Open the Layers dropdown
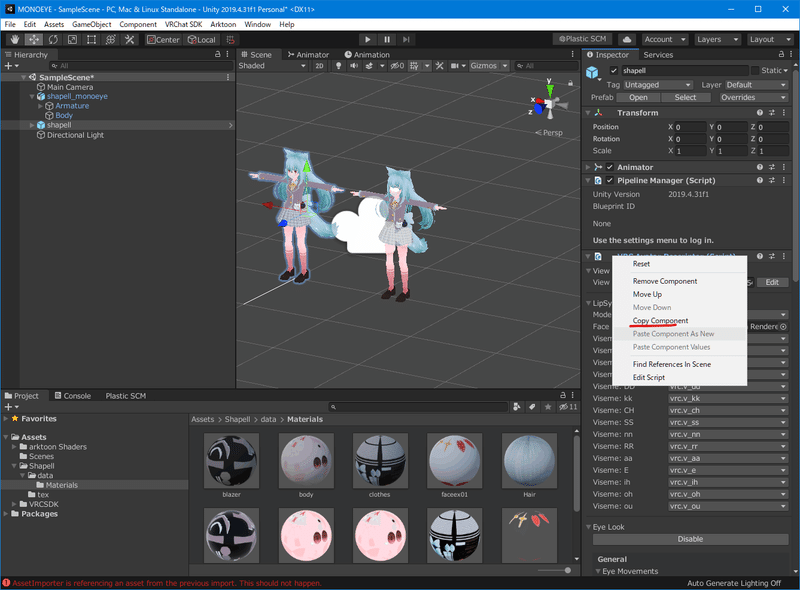 717,39
